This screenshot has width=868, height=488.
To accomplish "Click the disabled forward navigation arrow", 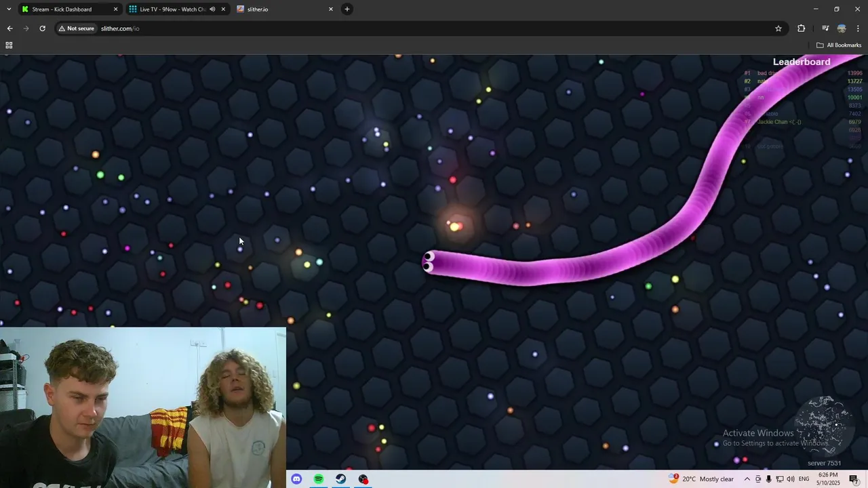I will 26,28.
